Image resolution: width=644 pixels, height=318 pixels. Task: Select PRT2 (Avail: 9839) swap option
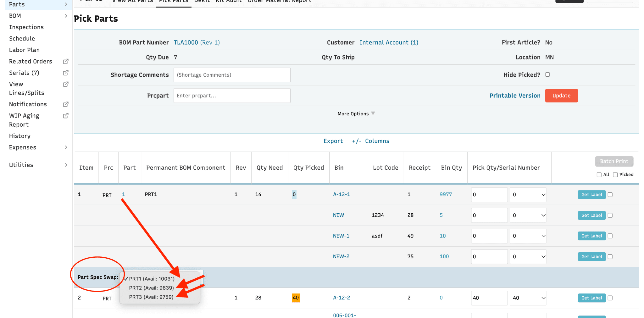(x=151, y=288)
